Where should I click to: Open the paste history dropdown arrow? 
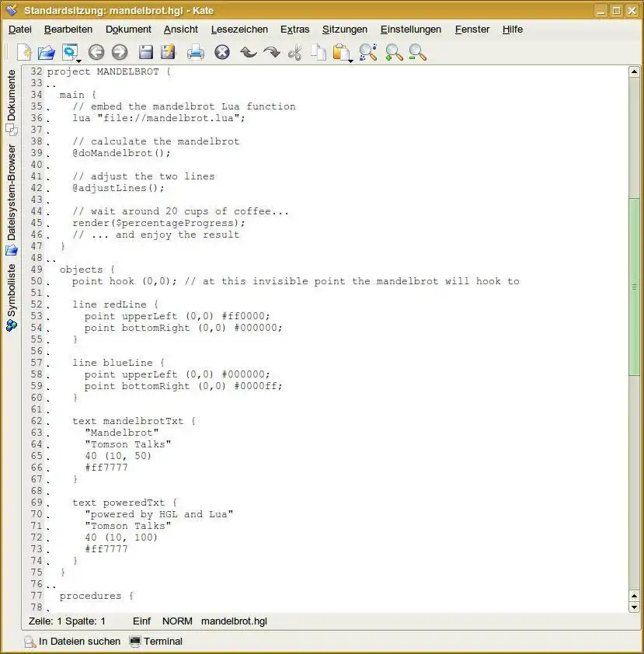(351, 61)
